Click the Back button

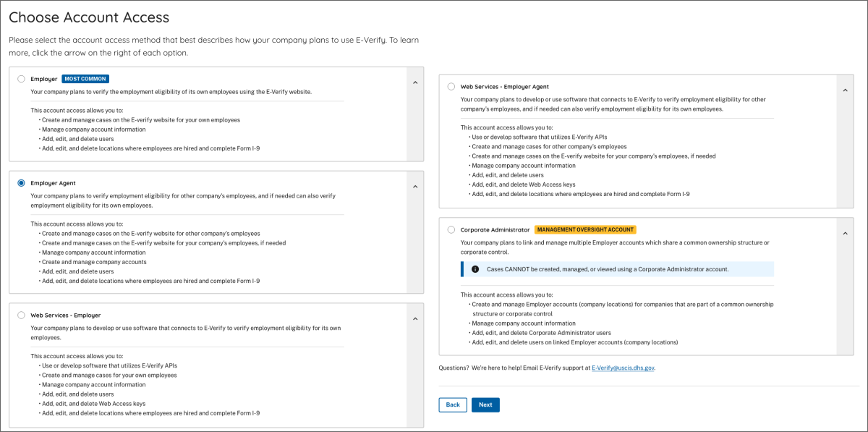tap(453, 405)
